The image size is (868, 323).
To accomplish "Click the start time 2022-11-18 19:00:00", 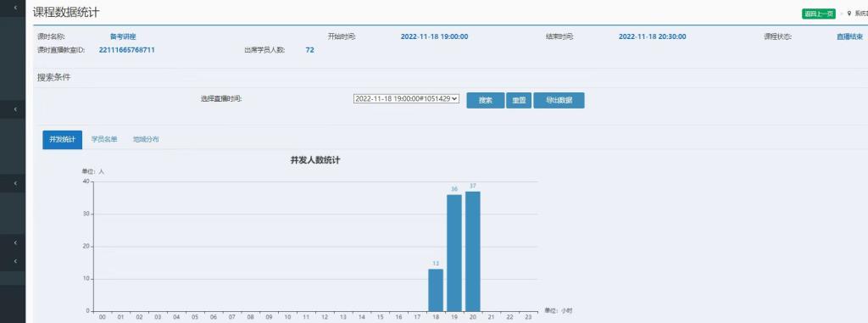I will pyautogui.click(x=434, y=36).
